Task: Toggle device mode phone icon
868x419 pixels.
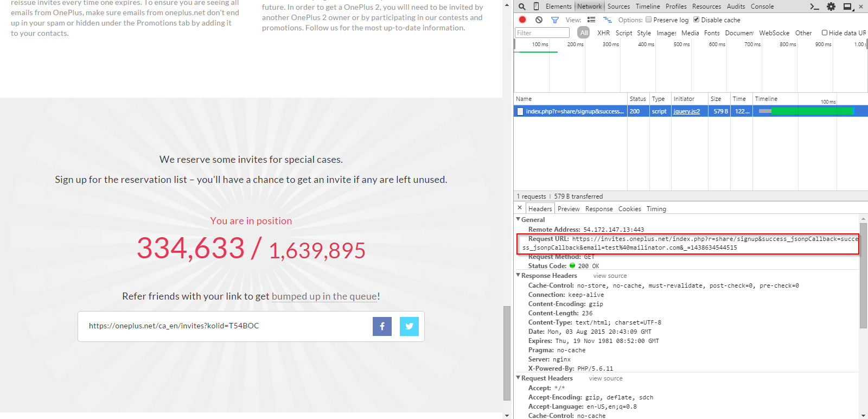Action: point(536,7)
